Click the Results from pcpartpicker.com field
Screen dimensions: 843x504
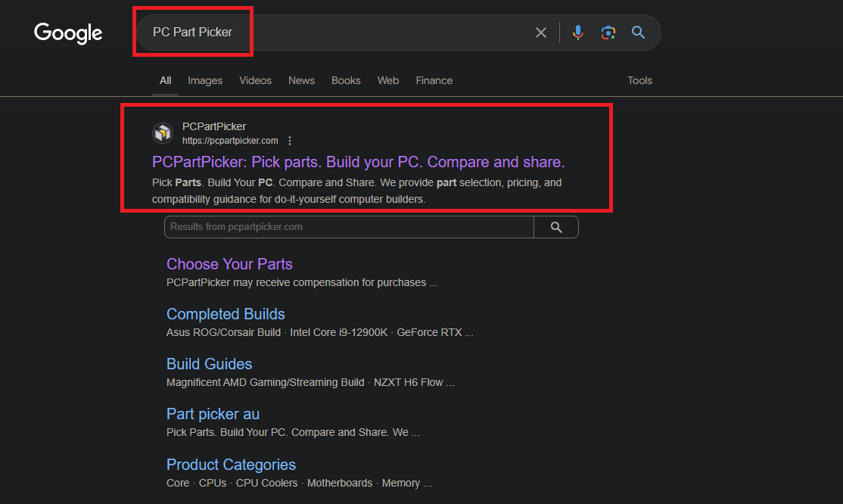click(349, 227)
